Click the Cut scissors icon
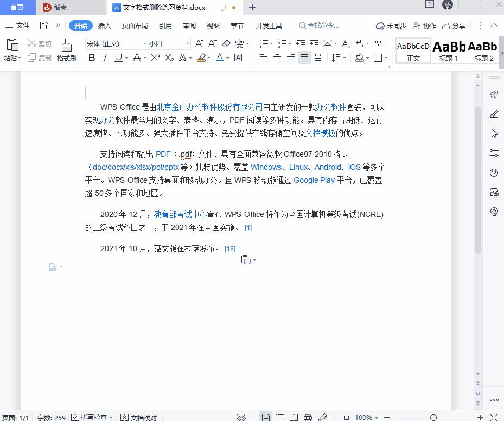The width and height of the screenshot is (504, 421). point(32,43)
